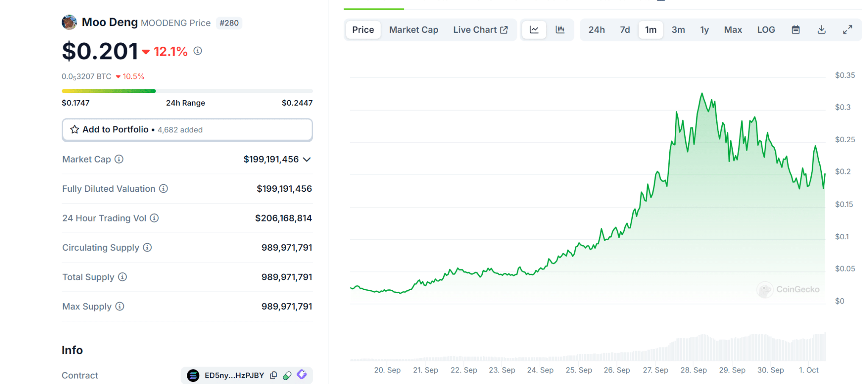
Task: Expand the Market Cap value chevron
Action: pyautogui.click(x=307, y=160)
